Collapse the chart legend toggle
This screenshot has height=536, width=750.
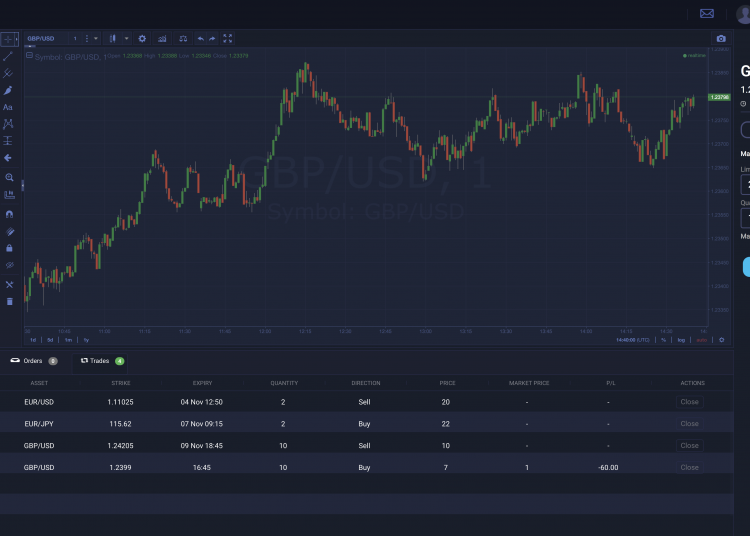pyautogui.click(x=29, y=55)
